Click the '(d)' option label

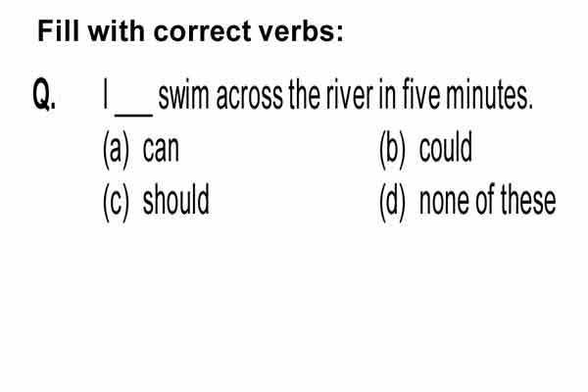click(392, 202)
